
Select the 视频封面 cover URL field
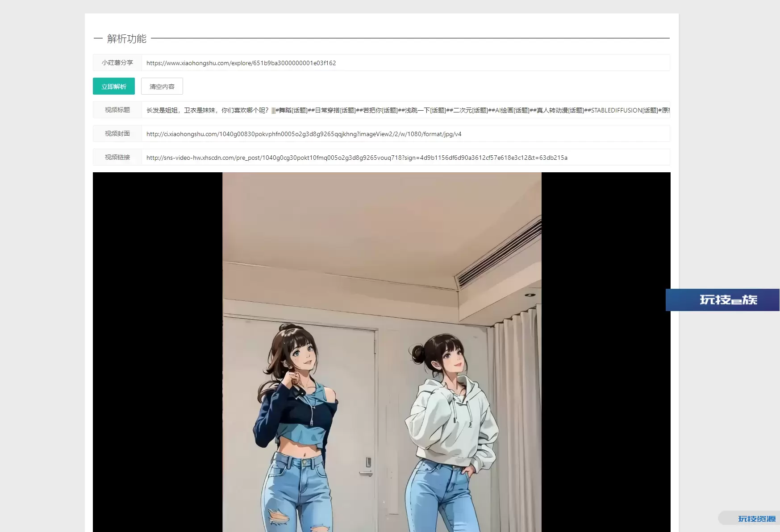click(x=405, y=133)
